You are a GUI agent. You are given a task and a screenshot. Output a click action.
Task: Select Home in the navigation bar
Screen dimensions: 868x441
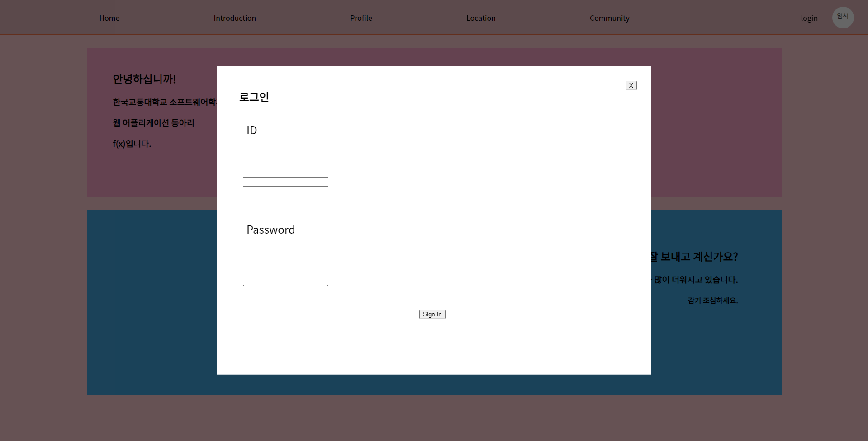(x=109, y=18)
